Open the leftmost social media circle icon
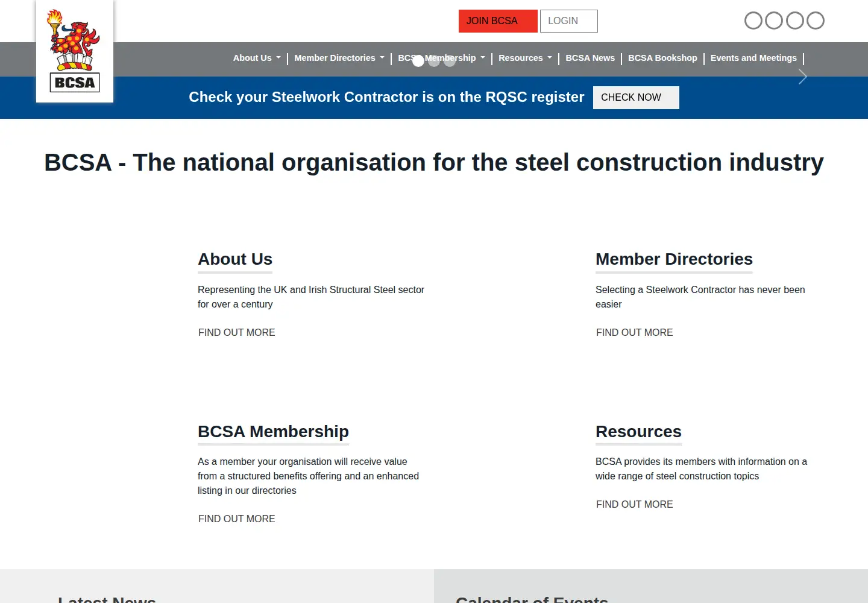The width and height of the screenshot is (868, 603). tap(753, 21)
